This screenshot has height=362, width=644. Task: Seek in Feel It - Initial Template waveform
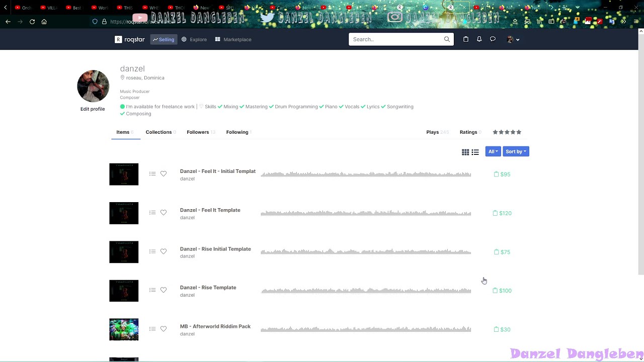(366, 174)
